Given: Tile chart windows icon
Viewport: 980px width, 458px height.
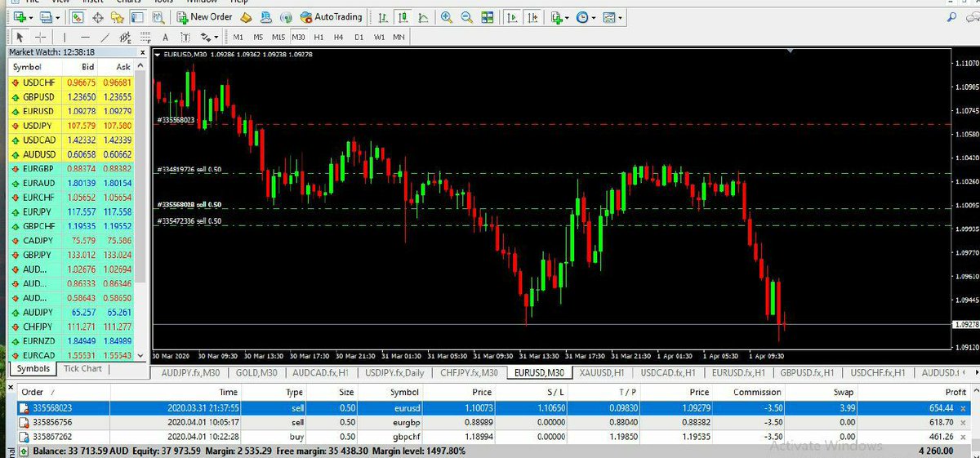Looking at the screenshot, I should [488, 17].
